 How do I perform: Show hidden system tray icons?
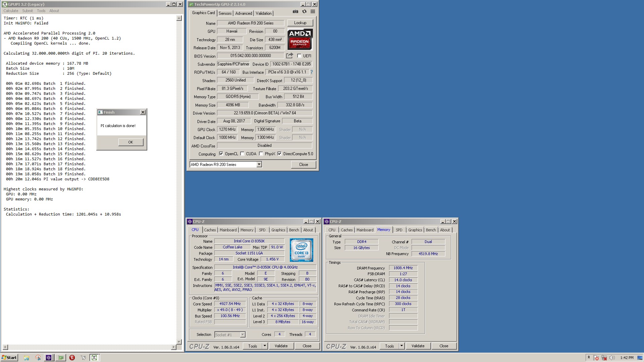point(589,358)
